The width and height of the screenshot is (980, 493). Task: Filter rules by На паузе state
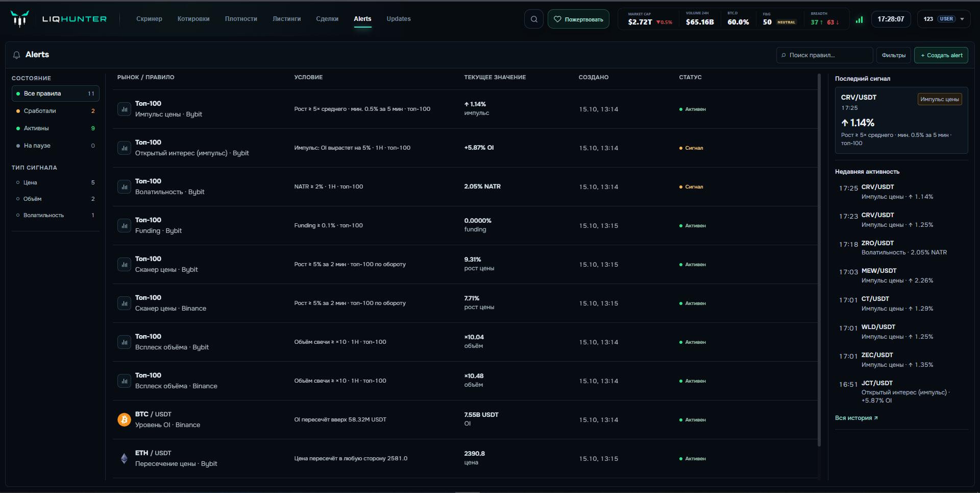55,146
